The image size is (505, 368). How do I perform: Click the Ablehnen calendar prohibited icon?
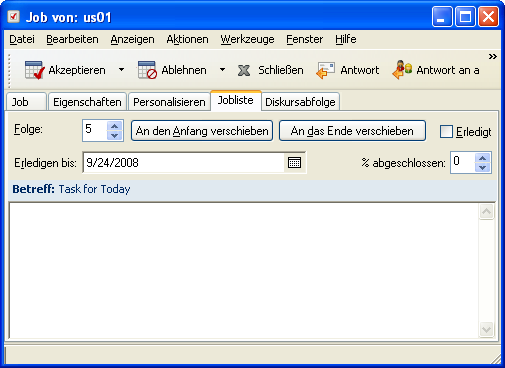pyautogui.click(x=147, y=70)
